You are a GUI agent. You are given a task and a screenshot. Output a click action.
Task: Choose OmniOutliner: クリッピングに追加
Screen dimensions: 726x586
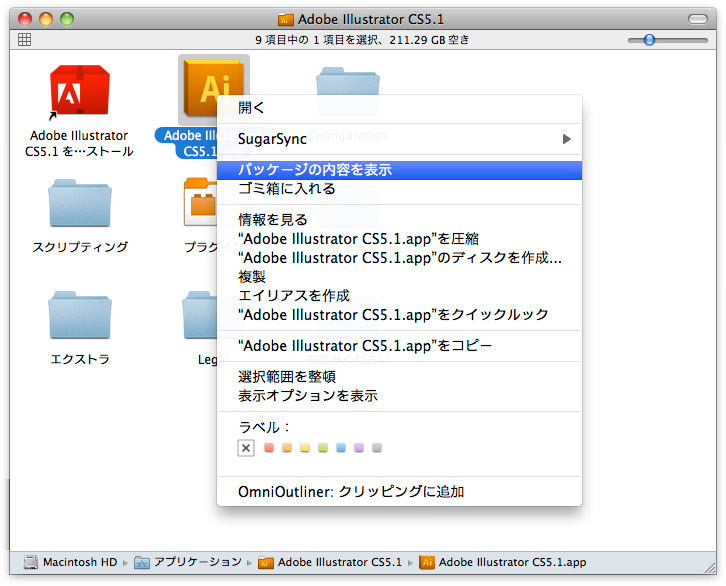click(x=399, y=492)
